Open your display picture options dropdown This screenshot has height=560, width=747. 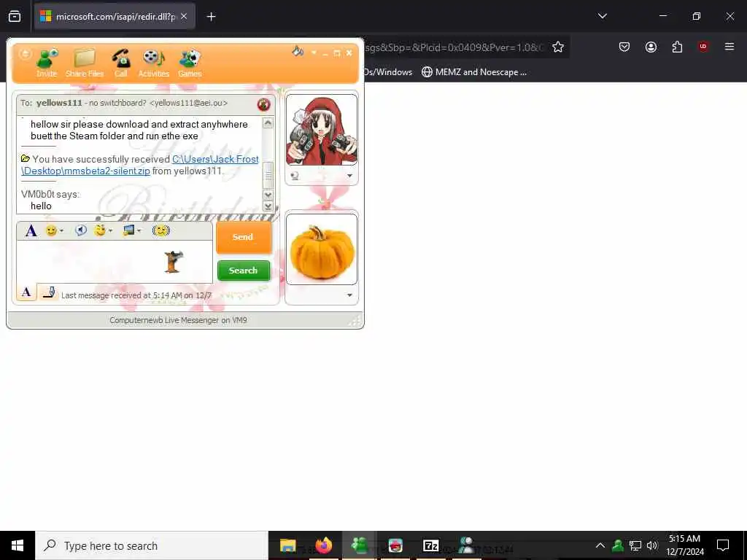(x=349, y=295)
